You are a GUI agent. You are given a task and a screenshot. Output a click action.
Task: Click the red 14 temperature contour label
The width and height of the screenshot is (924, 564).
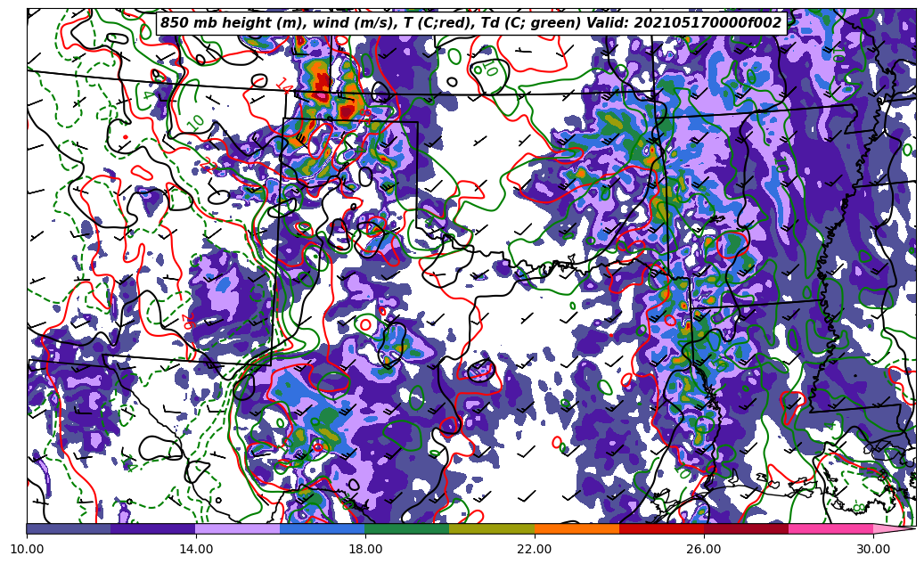284,86
